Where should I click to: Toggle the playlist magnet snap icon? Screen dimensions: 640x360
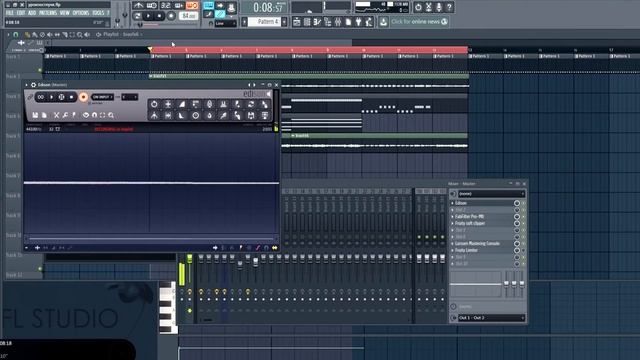coord(16,35)
